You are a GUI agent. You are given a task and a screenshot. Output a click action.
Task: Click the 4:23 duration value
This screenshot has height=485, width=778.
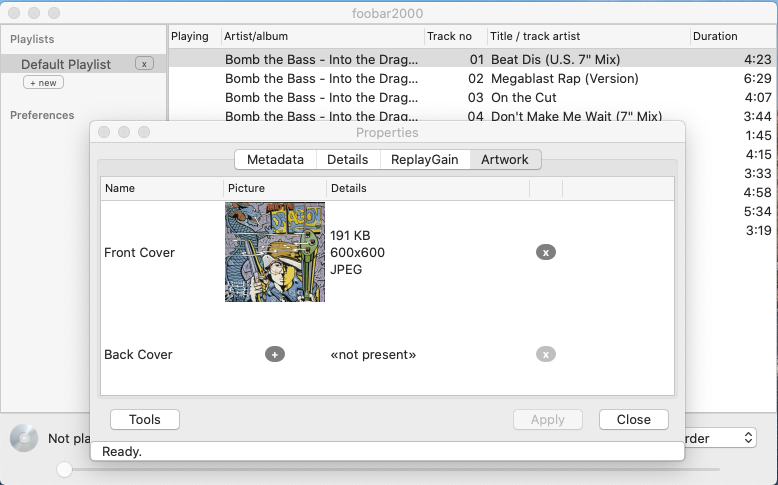click(x=758, y=60)
